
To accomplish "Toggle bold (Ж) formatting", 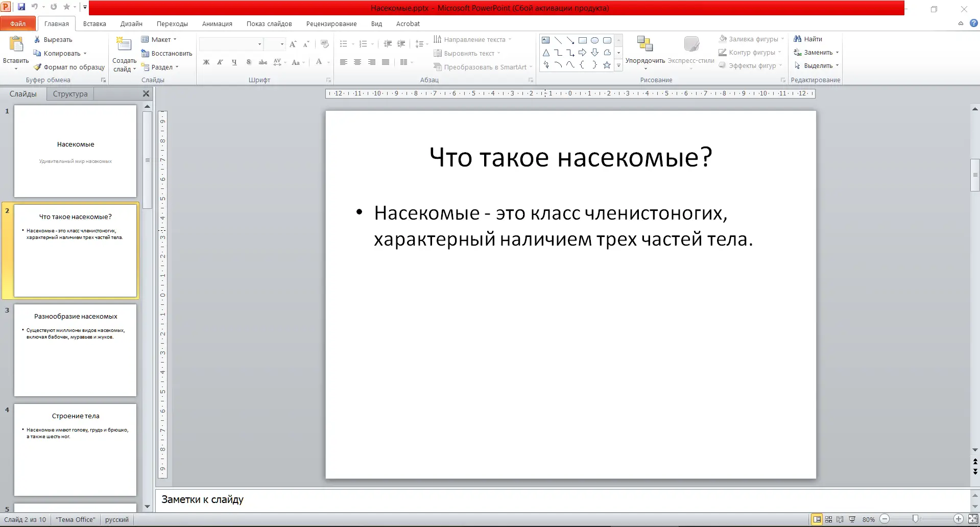I will tap(206, 62).
